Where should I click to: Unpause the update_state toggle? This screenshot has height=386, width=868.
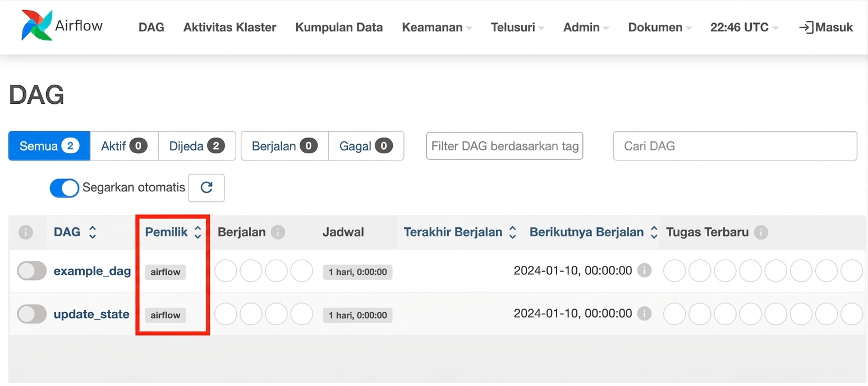(x=32, y=314)
